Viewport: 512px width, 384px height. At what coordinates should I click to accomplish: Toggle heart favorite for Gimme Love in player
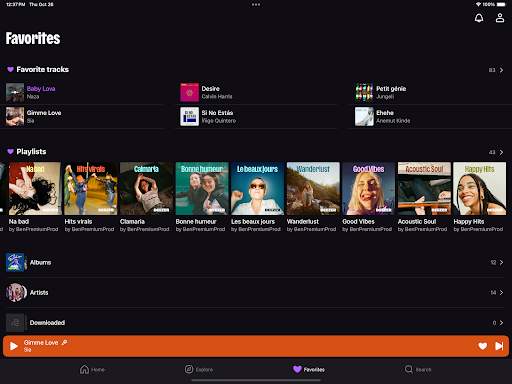point(482,346)
